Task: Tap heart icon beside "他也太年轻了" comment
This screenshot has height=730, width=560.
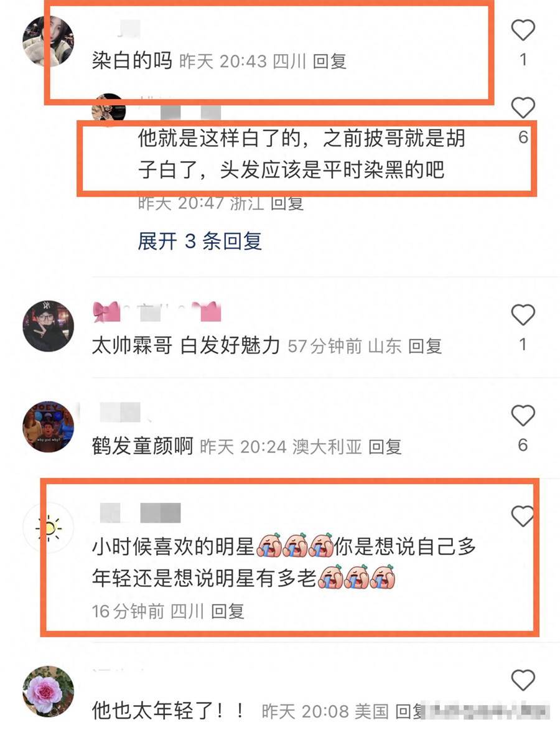Action: tap(523, 680)
